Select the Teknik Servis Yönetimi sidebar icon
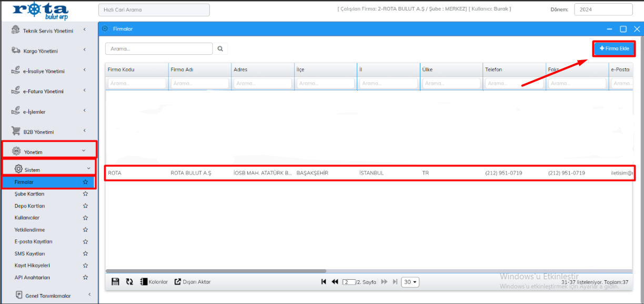Screen dimensions: 644x304 coord(14,31)
